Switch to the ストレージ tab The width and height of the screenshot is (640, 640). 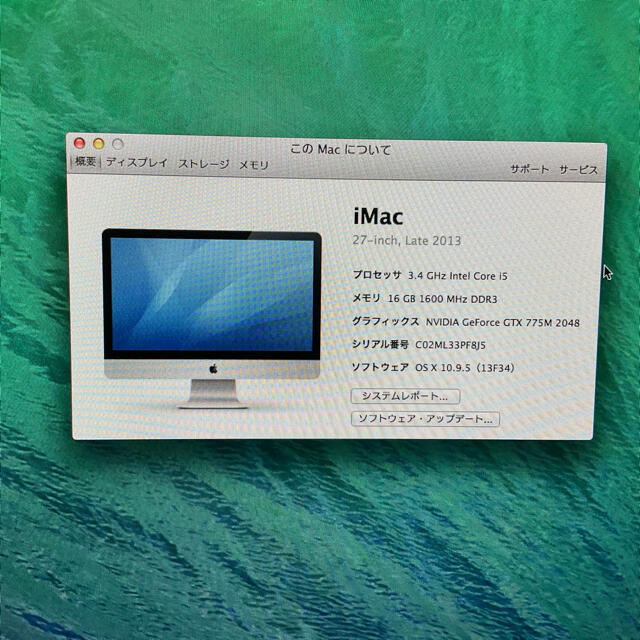(x=204, y=164)
